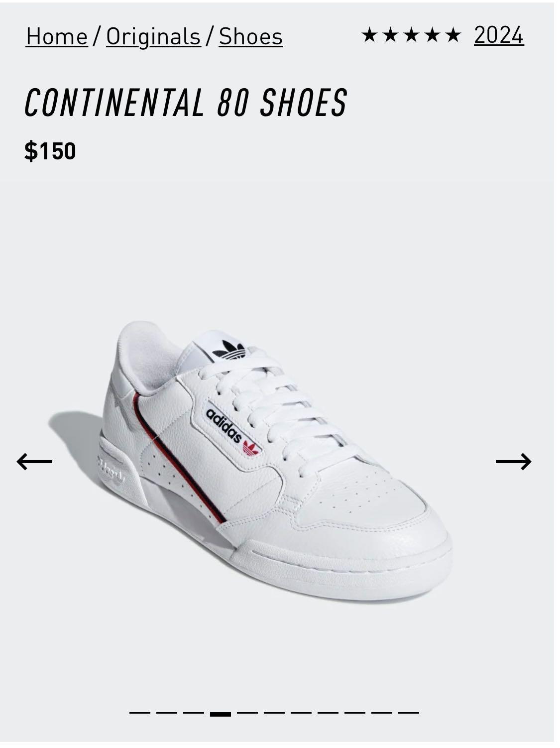Viewport: 560px width, 748px height.
Task: Select the ninth carousel indicator dash
Action: tap(355, 713)
